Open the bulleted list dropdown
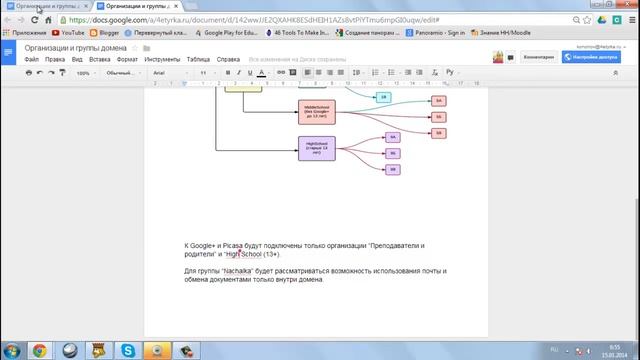This screenshot has height=360, width=640. (393, 73)
